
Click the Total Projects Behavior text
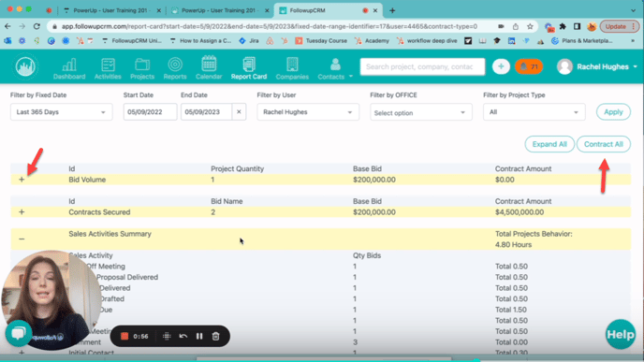534,234
